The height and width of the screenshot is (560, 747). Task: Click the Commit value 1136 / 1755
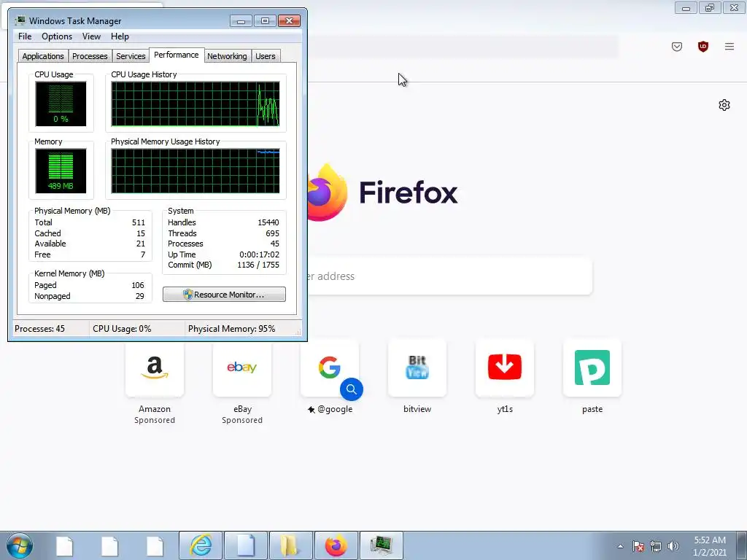(x=258, y=265)
